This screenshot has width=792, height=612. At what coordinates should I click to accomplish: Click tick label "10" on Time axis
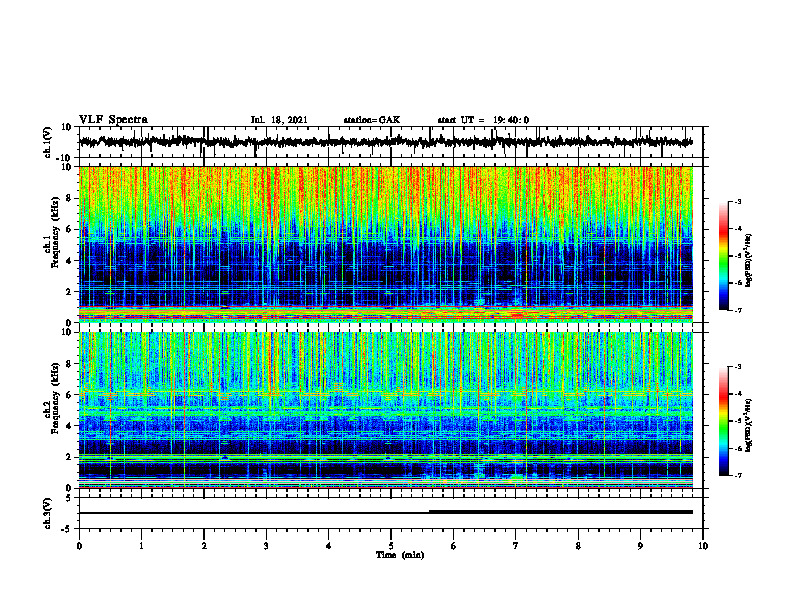point(703,546)
